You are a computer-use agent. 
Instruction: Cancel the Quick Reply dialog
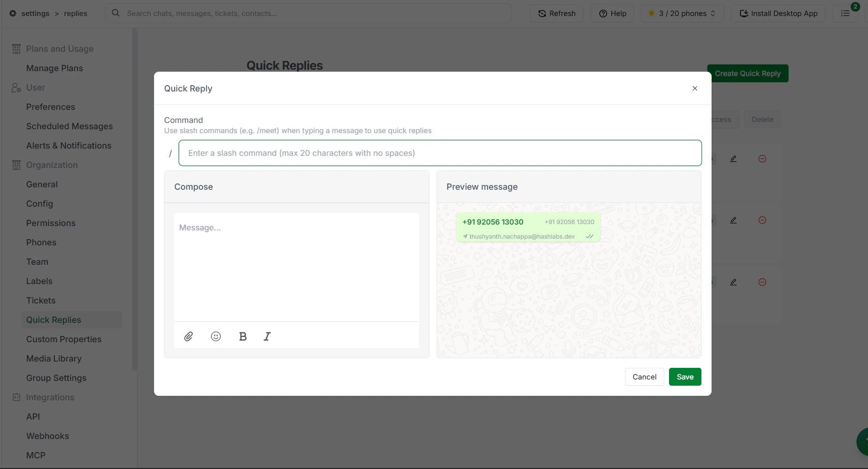pyautogui.click(x=644, y=377)
